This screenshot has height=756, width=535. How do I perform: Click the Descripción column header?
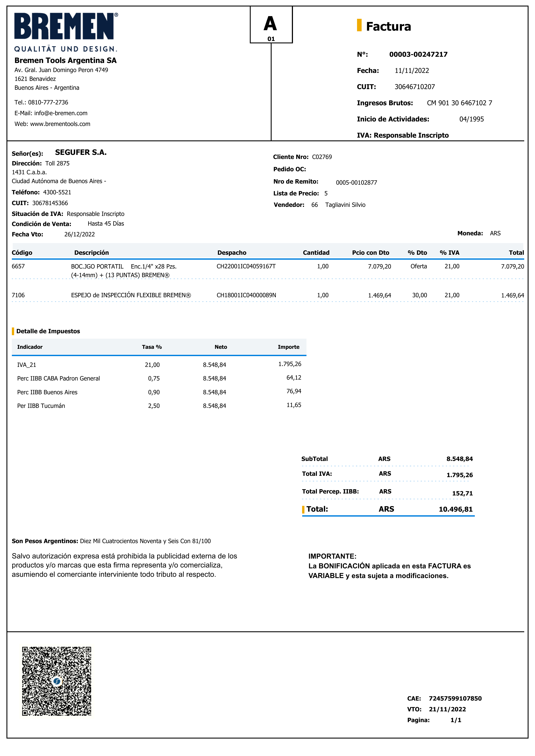pos(91,253)
